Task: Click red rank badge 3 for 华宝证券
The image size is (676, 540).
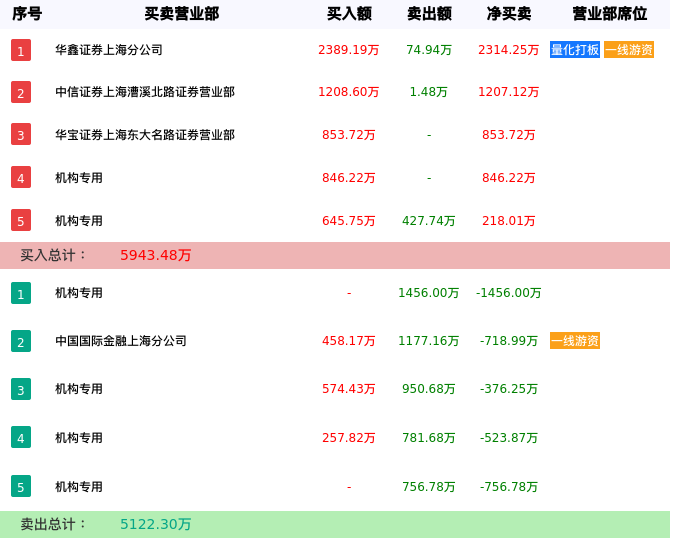Action: point(21,134)
